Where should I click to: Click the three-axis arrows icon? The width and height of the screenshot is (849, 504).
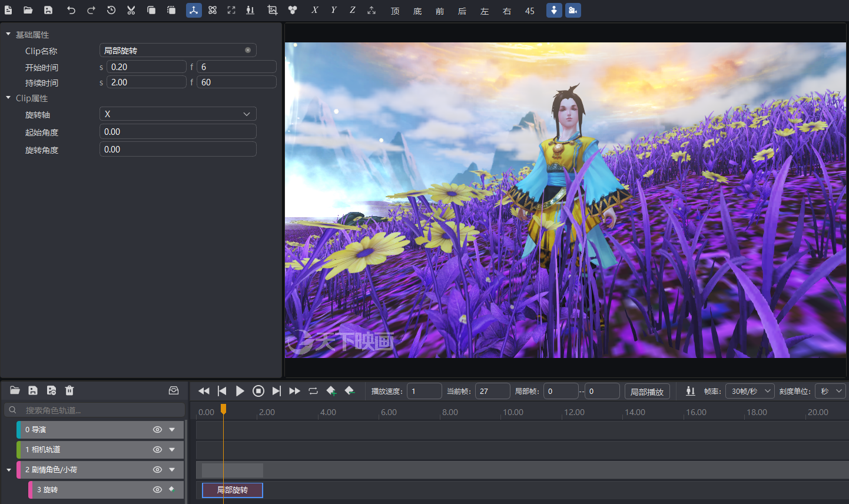coord(372,10)
